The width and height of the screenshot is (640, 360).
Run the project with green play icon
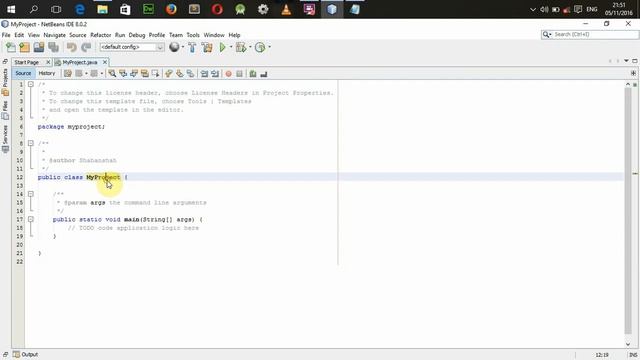tap(222, 47)
